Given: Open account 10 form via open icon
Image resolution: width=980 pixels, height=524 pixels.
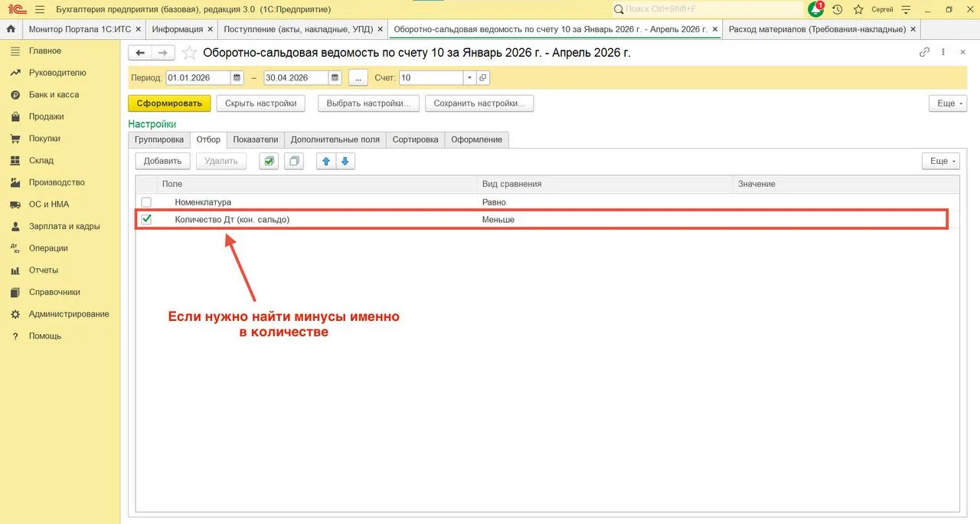Looking at the screenshot, I should click(x=482, y=78).
